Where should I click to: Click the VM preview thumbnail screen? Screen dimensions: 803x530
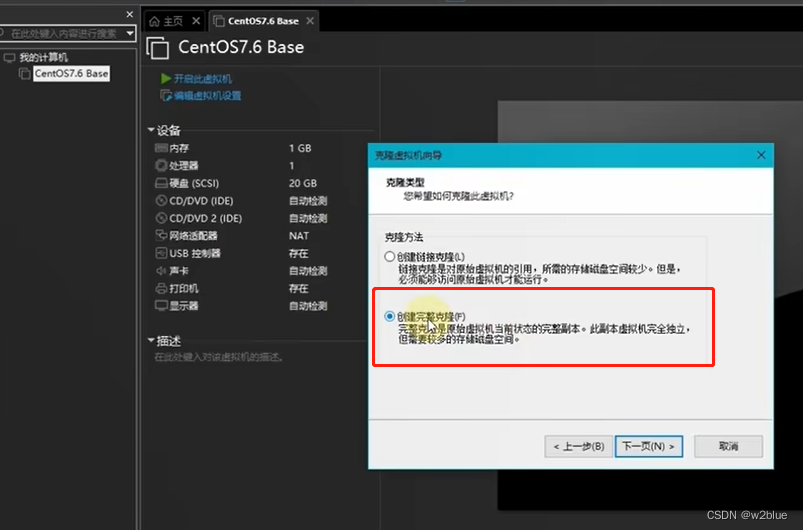pos(650,305)
